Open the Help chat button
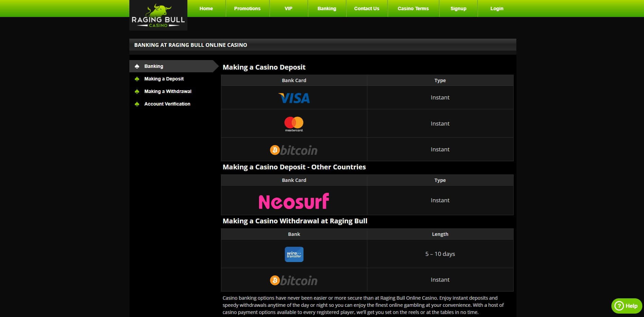 click(626, 306)
